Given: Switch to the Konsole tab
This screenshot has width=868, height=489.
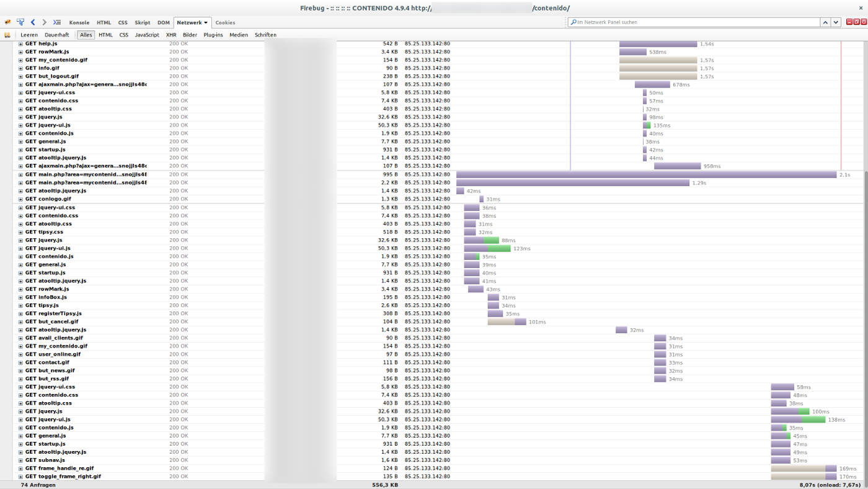Looking at the screenshot, I should 79,23.
